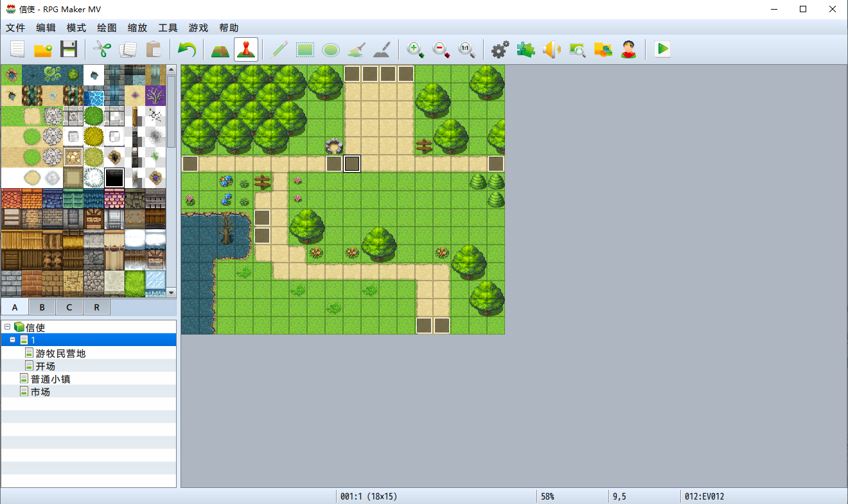Open the 缩放 menu
Viewport: 848px width, 504px height.
coord(137,28)
